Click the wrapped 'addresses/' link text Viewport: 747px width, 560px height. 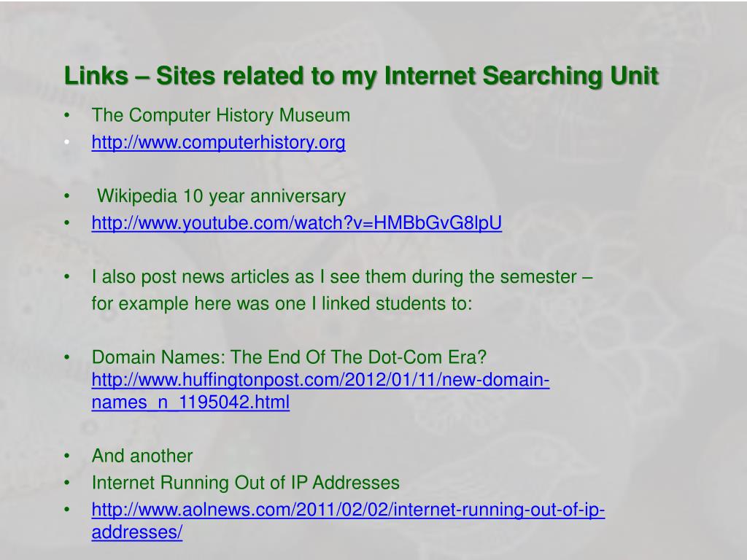[x=136, y=532]
